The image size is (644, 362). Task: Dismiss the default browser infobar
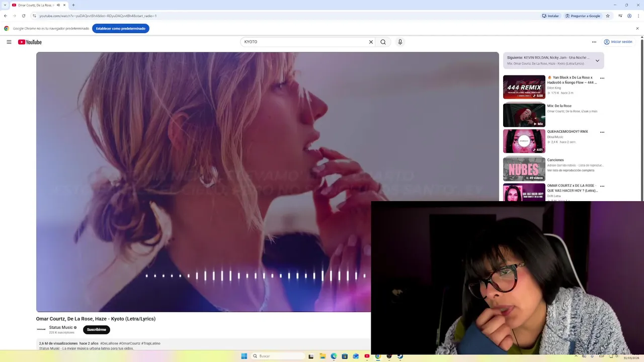click(x=637, y=29)
